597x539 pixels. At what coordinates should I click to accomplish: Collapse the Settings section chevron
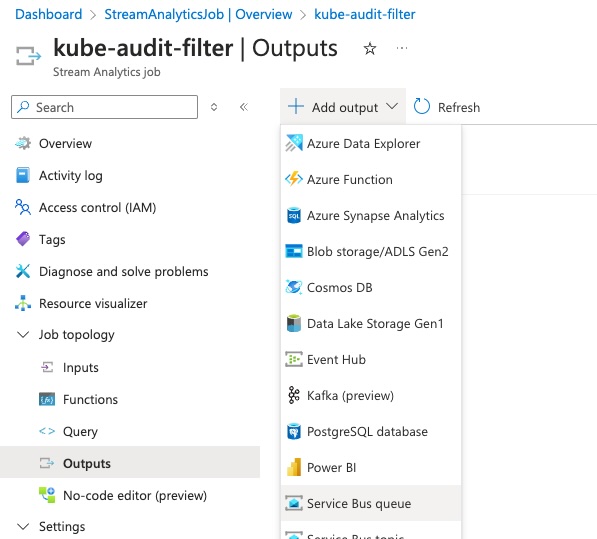(x=23, y=526)
